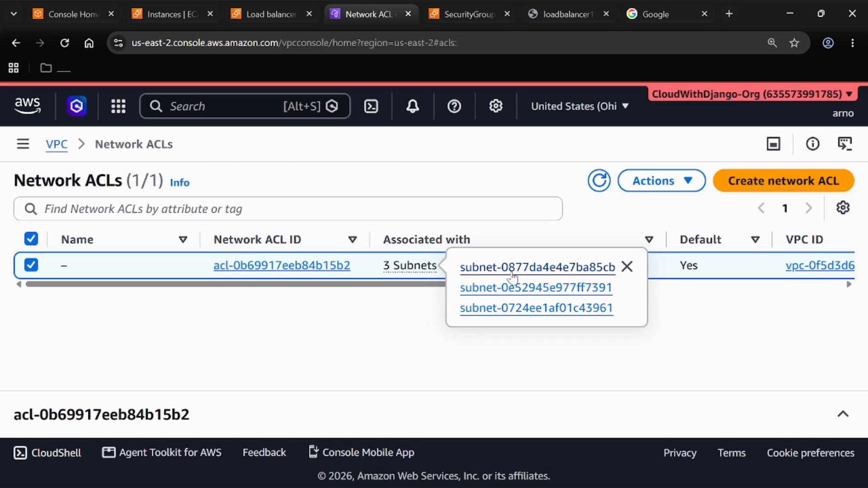Screen dimensions: 868x488
Task: Switch to the SecurityGroup tab
Action: pos(469,14)
